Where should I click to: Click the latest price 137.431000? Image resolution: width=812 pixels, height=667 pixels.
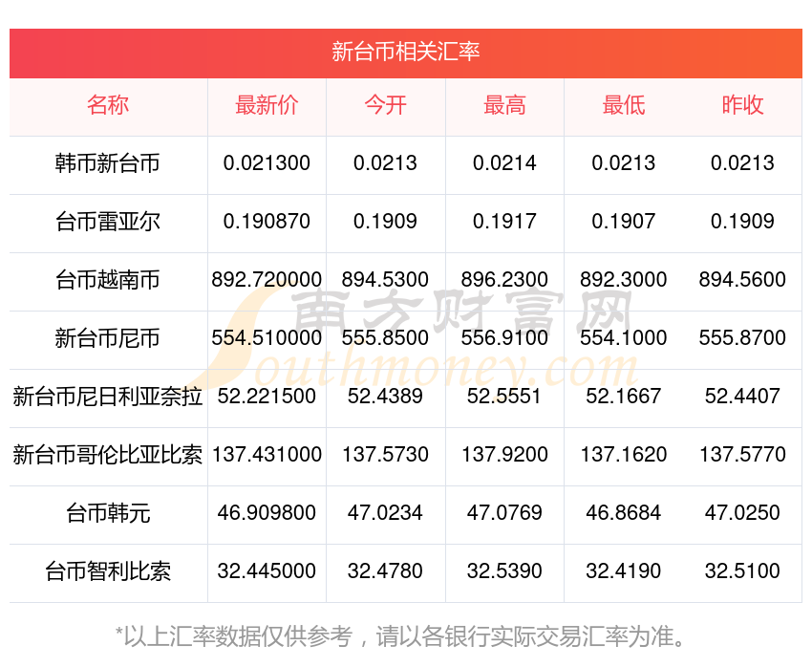pos(267,455)
